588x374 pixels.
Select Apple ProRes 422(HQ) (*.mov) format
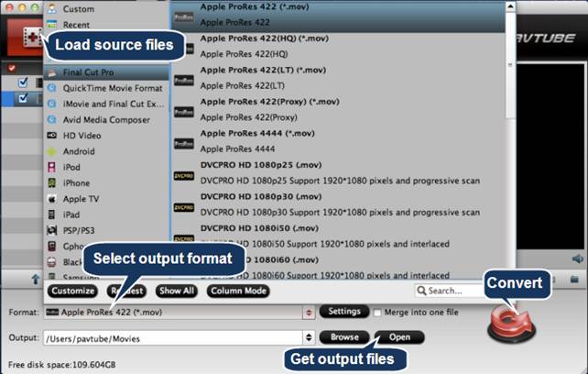coord(338,46)
